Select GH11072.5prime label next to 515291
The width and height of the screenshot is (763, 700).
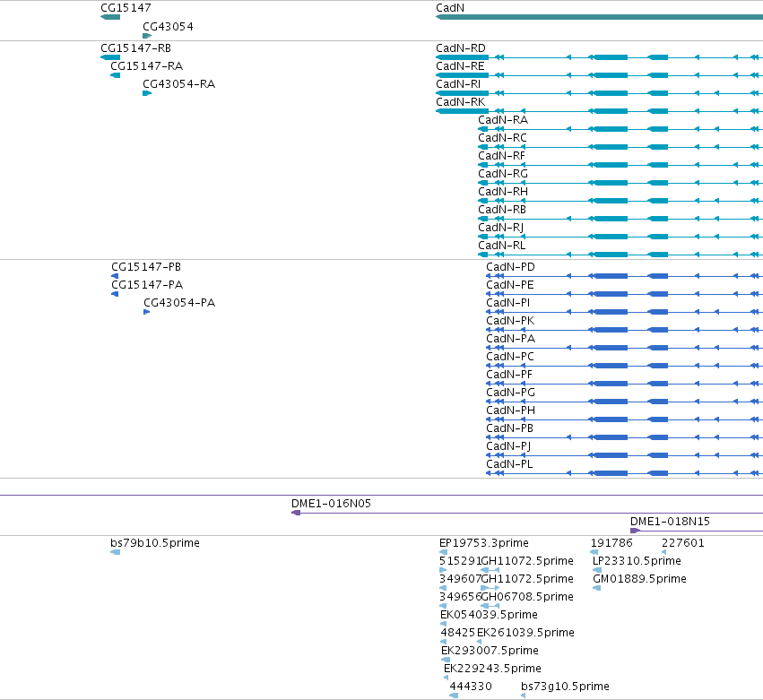point(527,561)
